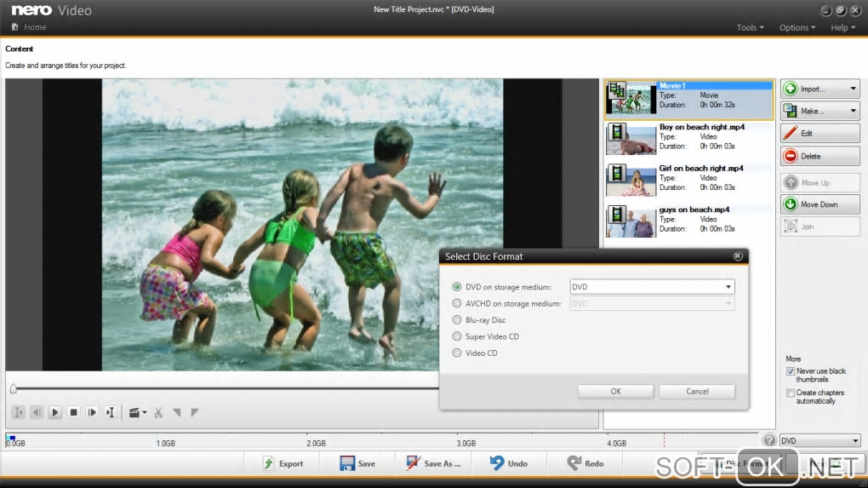Select DVD on storage medium radio
Screen dimensions: 868x488
coord(457,287)
